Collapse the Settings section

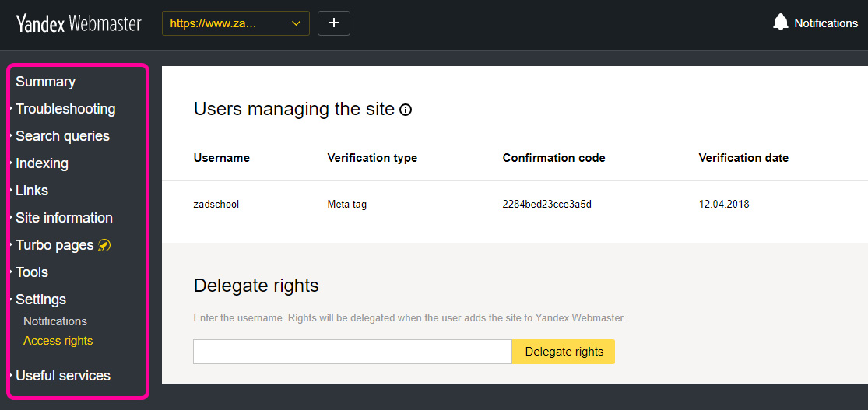(x=41, y=300)
